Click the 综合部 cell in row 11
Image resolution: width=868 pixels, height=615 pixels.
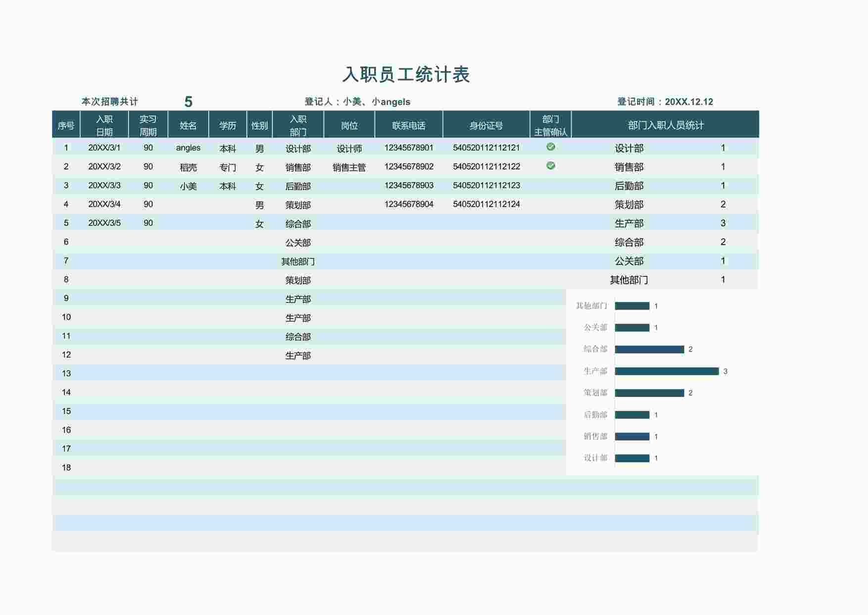pos(298,337)
